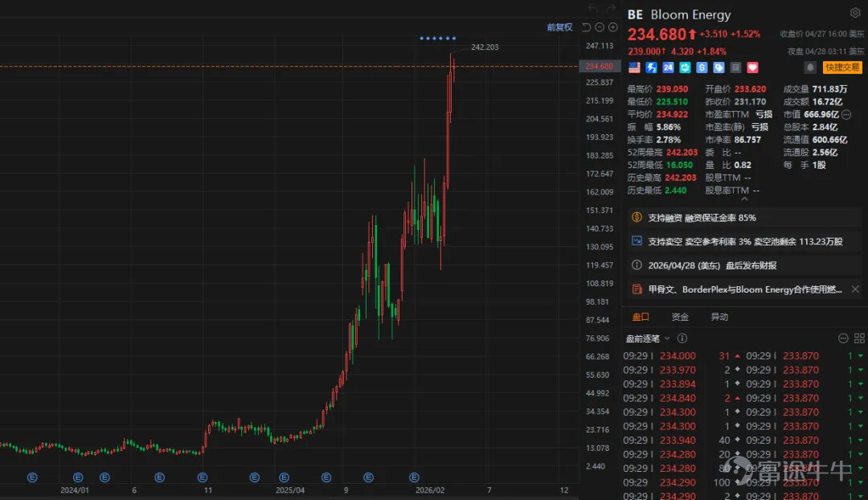Toggle the price alert bell icon
This screenshot has height=500, width=868.
pos(810,68)
